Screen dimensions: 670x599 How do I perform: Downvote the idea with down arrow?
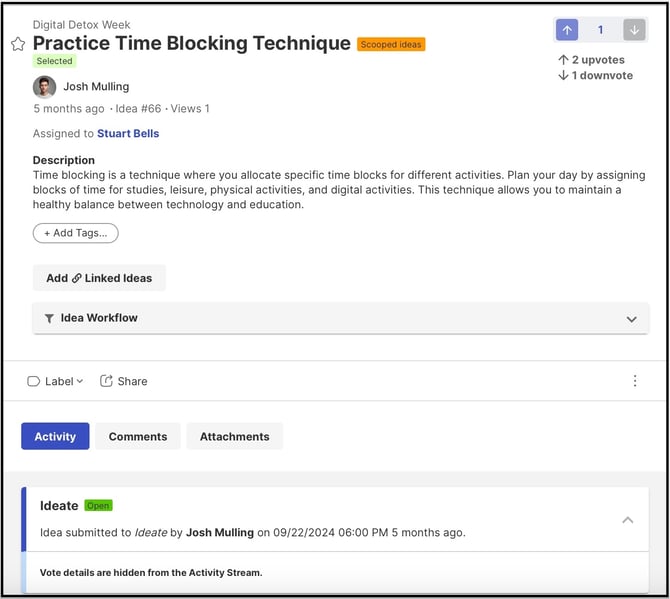pos(634,30)
